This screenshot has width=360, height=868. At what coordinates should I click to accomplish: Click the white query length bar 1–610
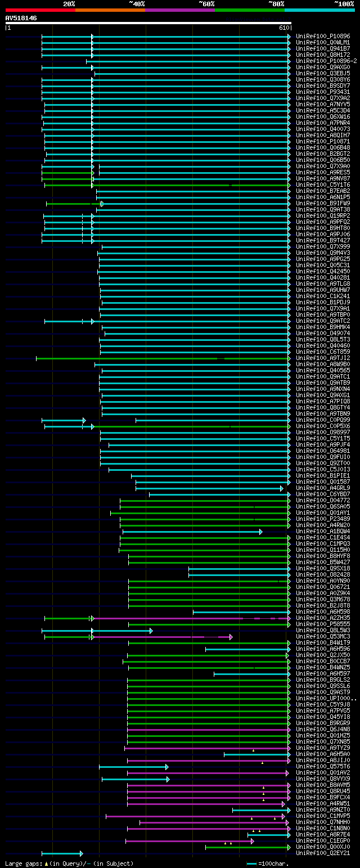click(x=148, y=23)
